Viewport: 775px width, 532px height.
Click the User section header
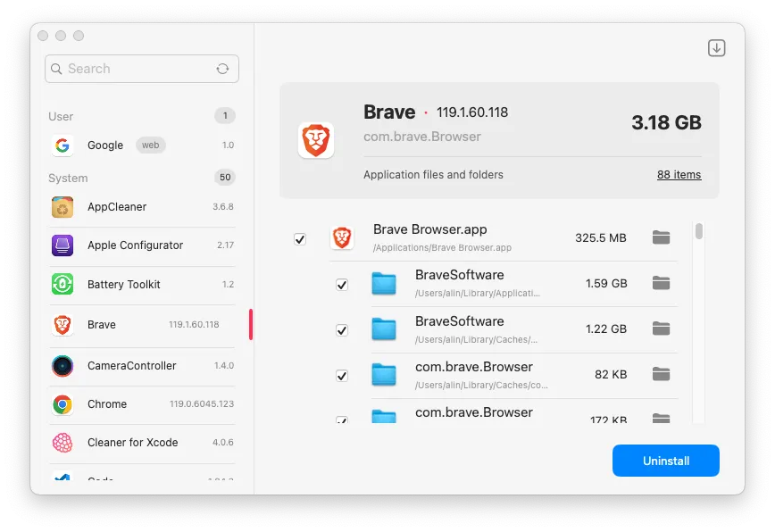click(61, 117)
